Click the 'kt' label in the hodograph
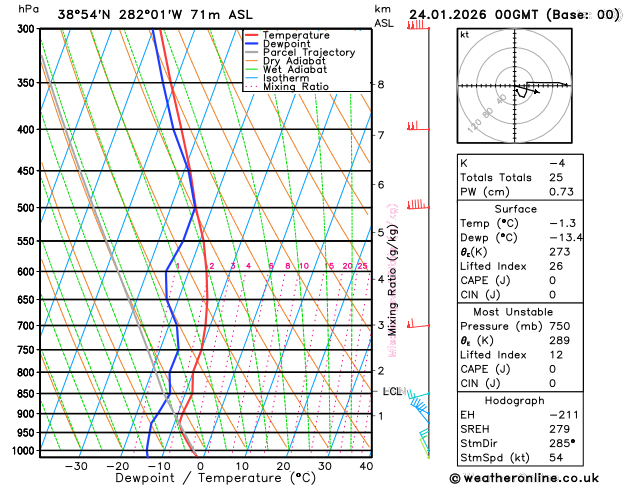The width and height of the screenshot is (629, 486). pos(465,35)
